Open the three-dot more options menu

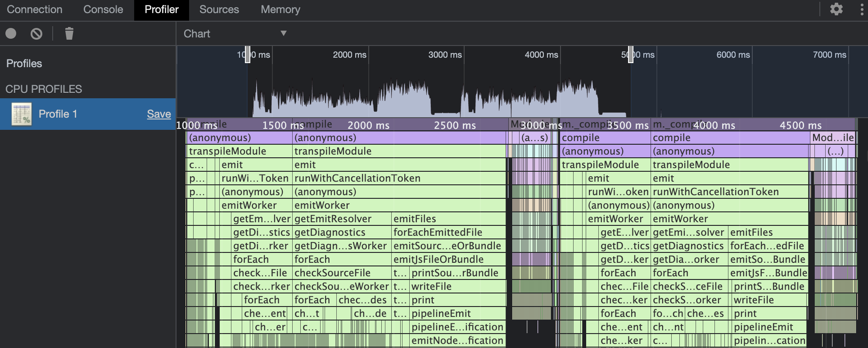click(x=862, y=9)
